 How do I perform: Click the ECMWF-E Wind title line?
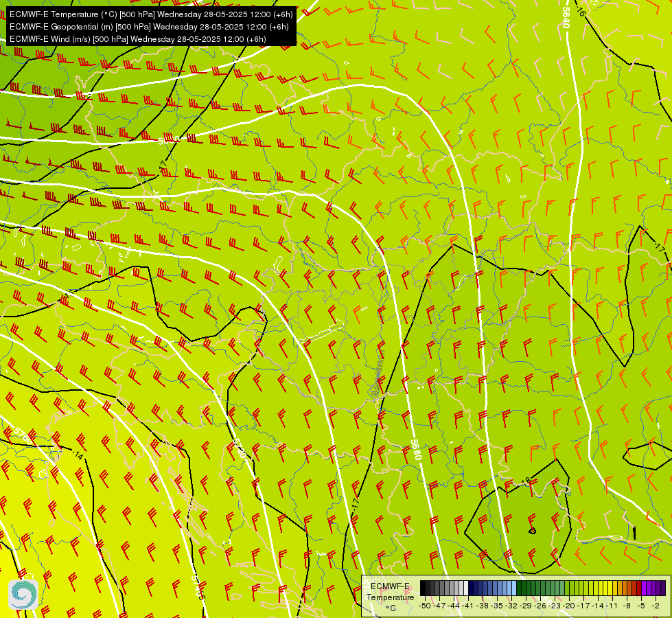[137, 39]
